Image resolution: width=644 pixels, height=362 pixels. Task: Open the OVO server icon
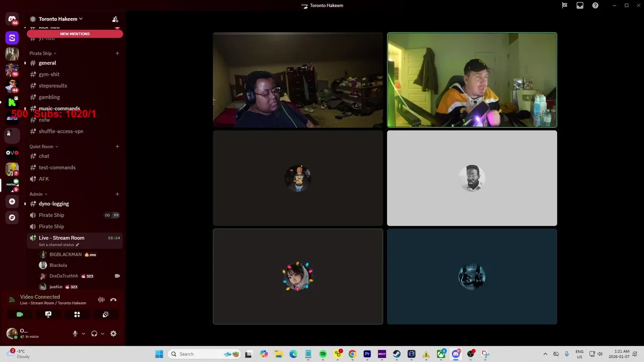pos(12,152)
